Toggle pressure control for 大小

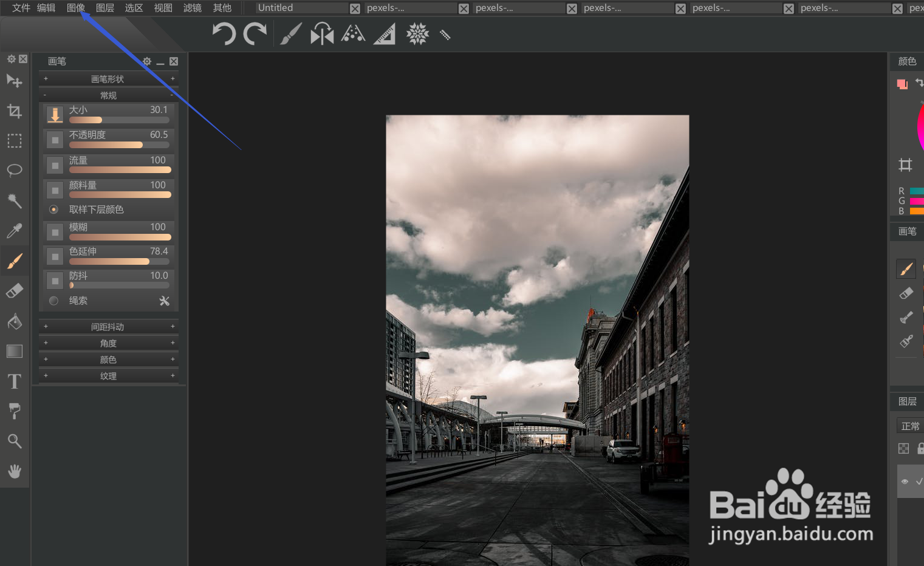click(55, 115)
